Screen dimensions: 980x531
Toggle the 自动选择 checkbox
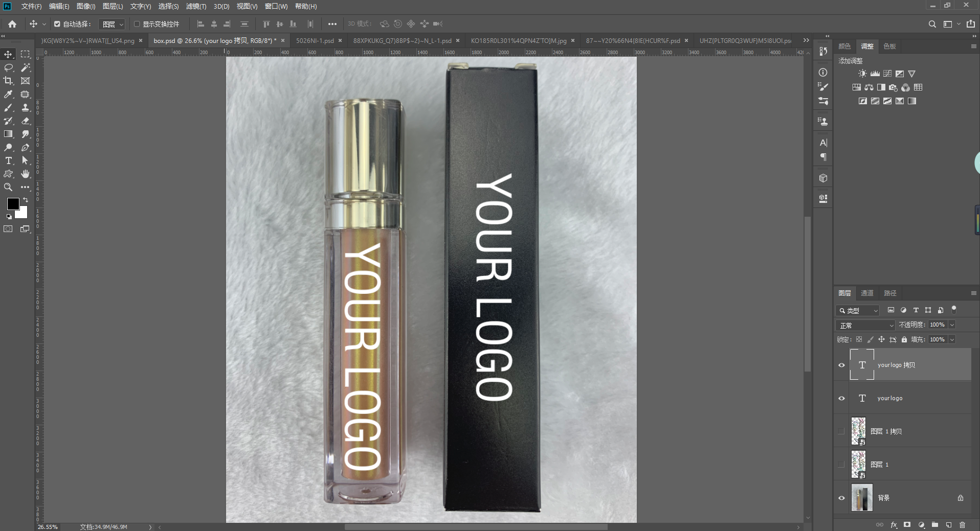tap(57, 24)
